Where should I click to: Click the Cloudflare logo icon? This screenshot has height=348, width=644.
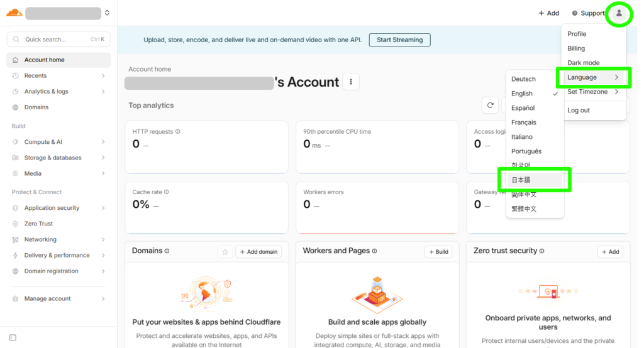14,13
